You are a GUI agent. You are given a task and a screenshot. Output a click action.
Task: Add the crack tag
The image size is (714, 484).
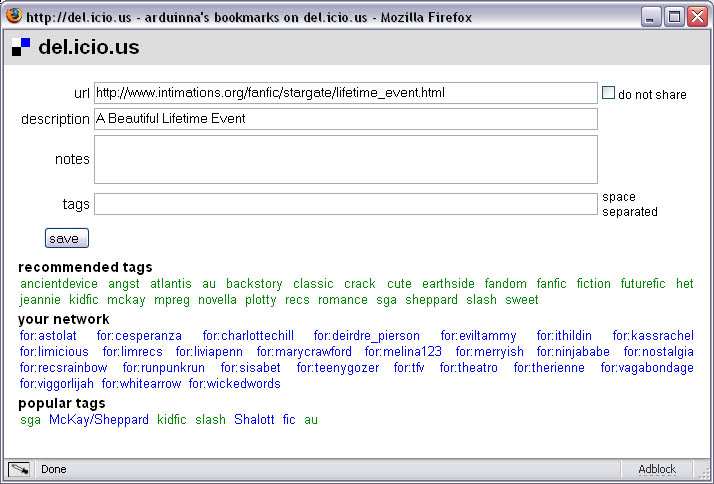360,284
